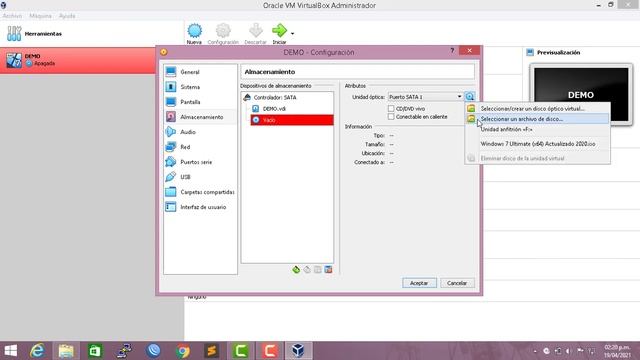This screenshot has height=360, width=640.
Task: Open the Archivo menu
Action: pyautogui.click(x=12, y=16)
